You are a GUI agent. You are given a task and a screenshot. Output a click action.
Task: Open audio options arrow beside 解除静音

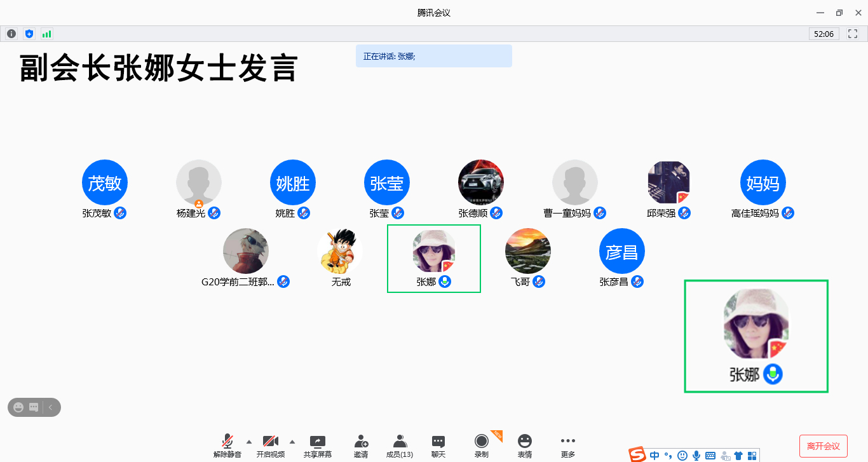(249, 442)
